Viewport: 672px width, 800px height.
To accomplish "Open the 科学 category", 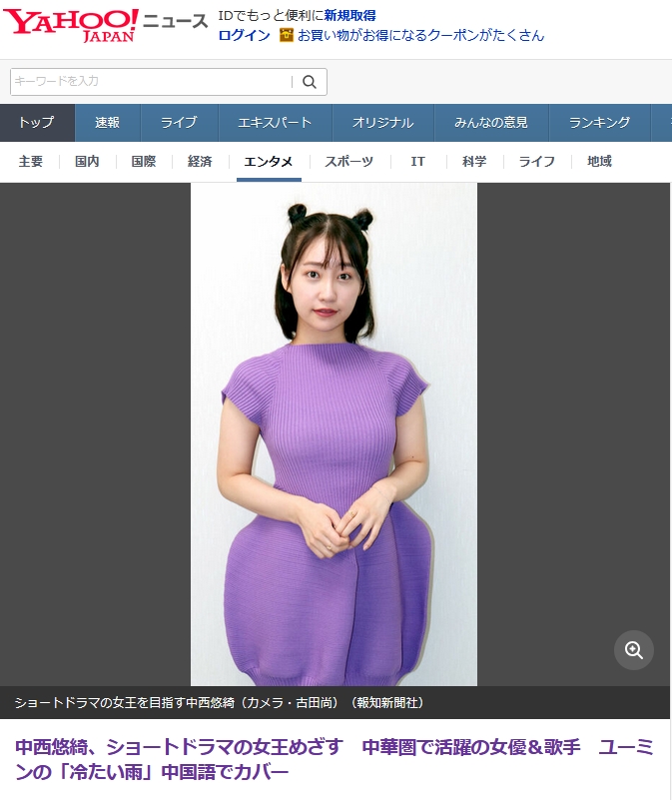I will (x=474, y=162).
